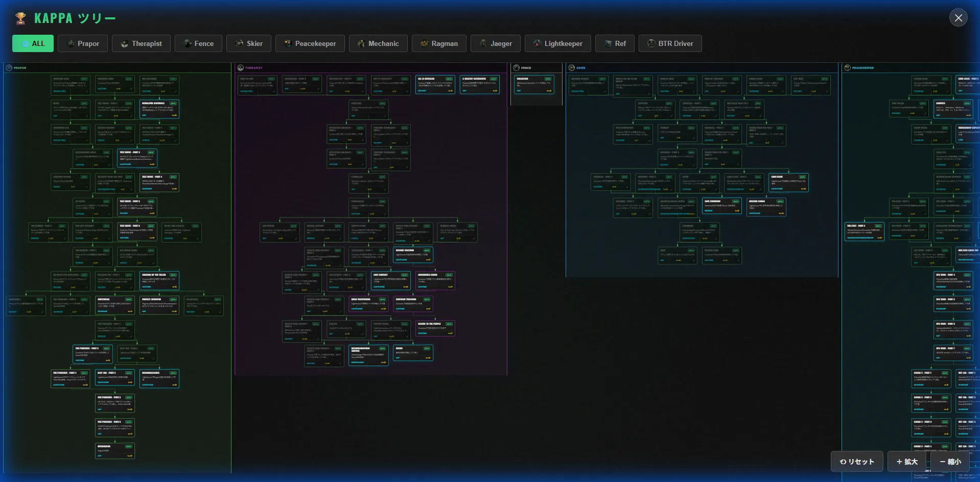Viewport: 980px width, 482px height.
Task: Click the Test Drive - Part 5 node
Action: click(137, 207)
